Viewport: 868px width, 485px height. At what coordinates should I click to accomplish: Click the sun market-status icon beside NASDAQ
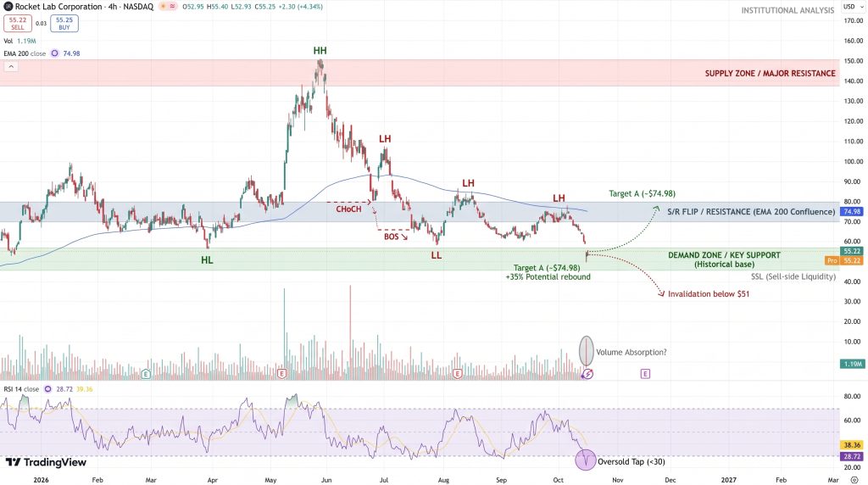point(164,7)
